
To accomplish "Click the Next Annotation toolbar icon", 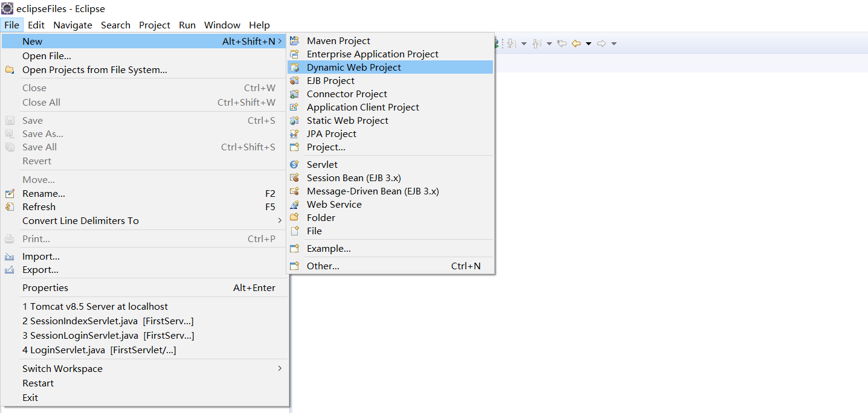I will pos(510,43).
